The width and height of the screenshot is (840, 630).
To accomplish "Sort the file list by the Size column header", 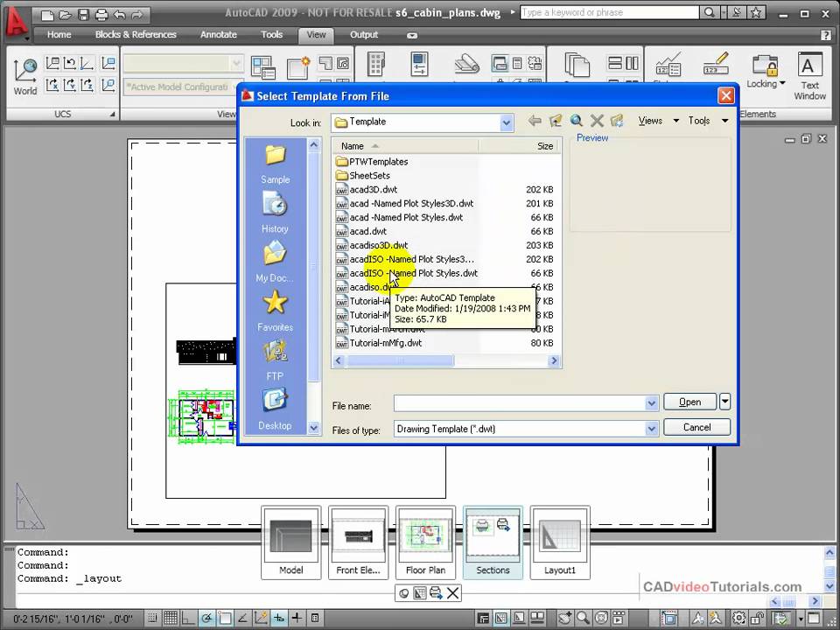I will pos(519,146).
